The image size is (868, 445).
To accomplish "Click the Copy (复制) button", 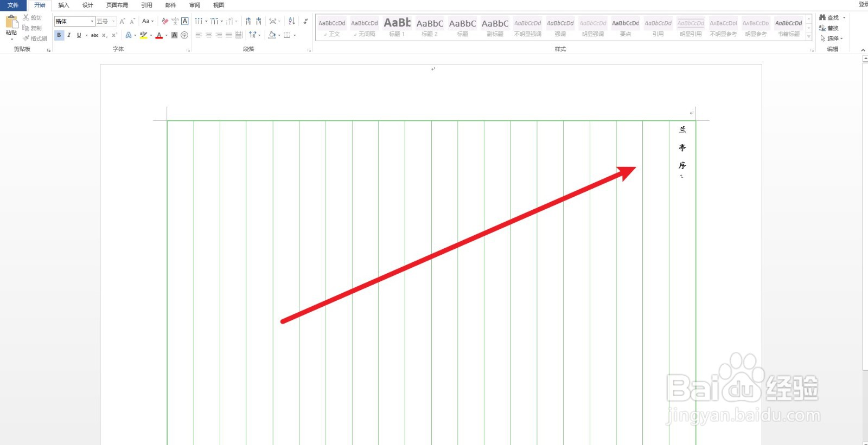I will (x=32, y=28).
